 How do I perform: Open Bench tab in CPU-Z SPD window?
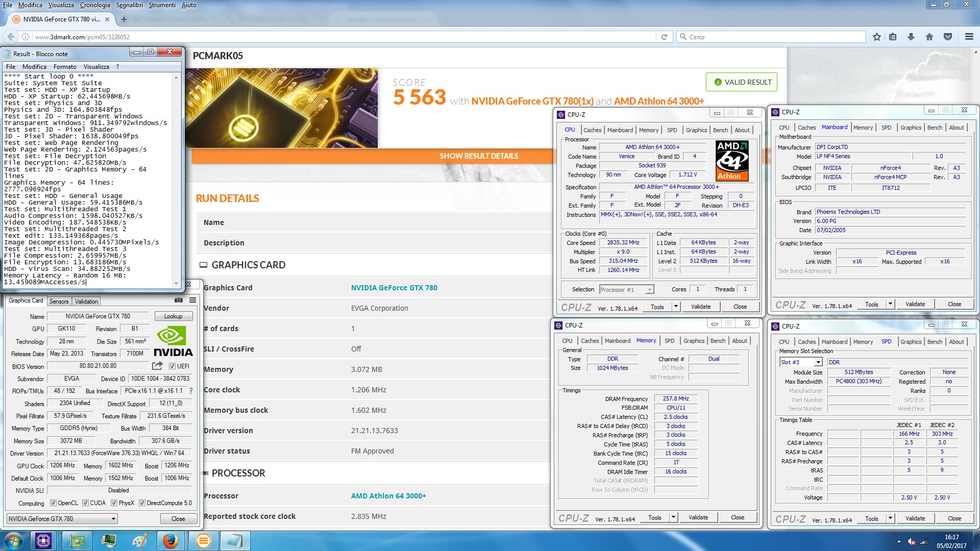pyautogui.click(x=935, y=342)
